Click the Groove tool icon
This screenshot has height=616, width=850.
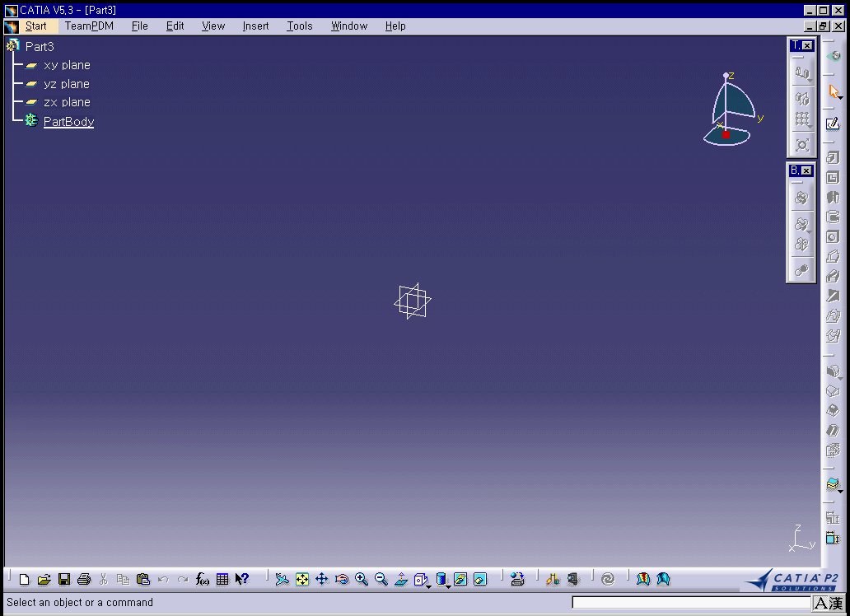[833, 217]
